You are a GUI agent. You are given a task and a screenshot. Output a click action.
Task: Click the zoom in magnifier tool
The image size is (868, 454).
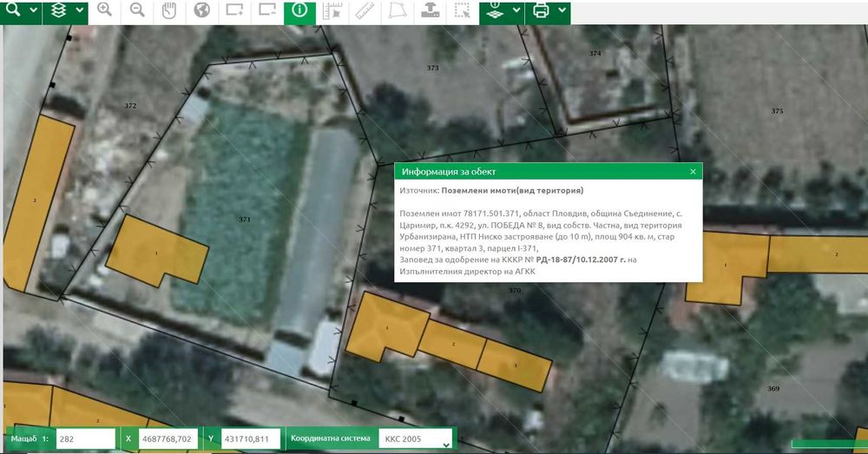[104, 10]
